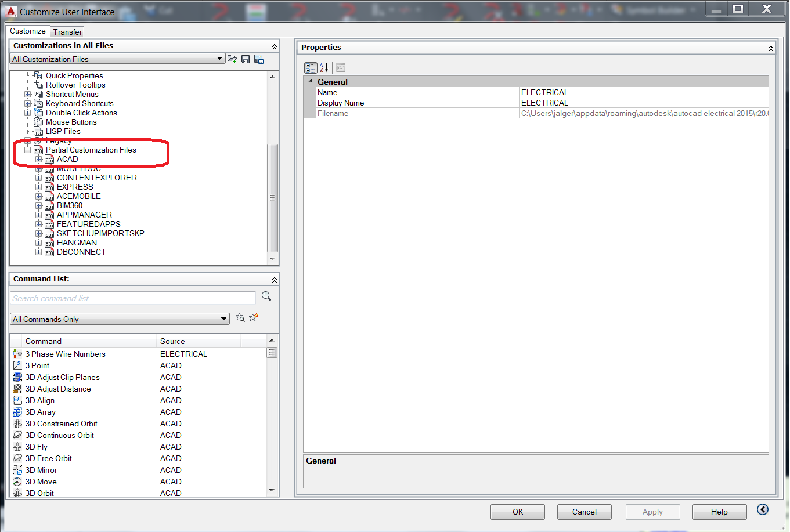
Task: Select the 3D Continuous Orbit command row
Action: (x=138, y=435)
